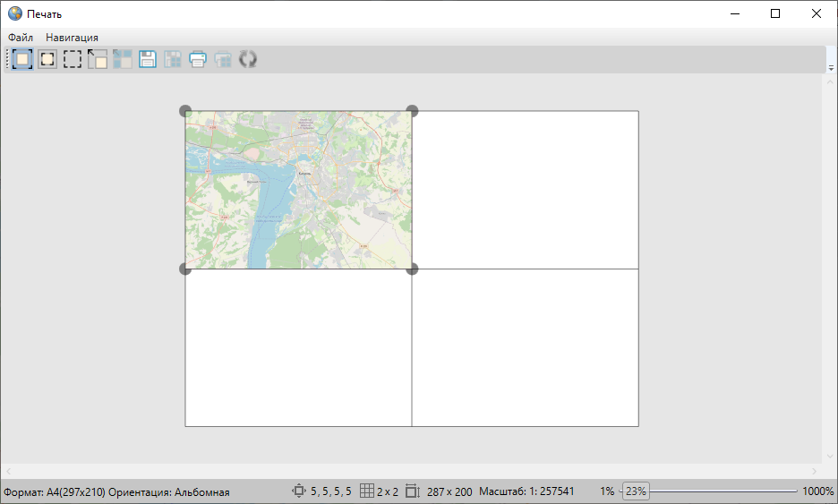The height and width of the screenshot is (504, 838).
Task: Expand the toolbar overflow arrow
Action: [831, 68]
